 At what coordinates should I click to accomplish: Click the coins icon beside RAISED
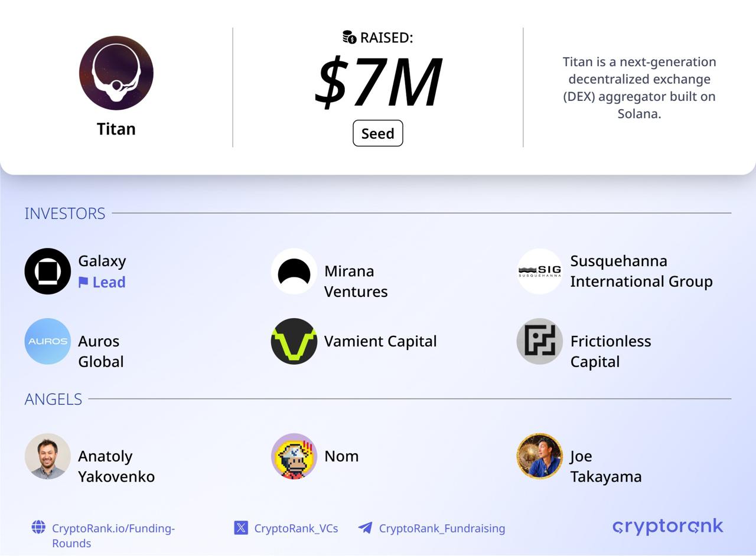click(x=350, y=37)
